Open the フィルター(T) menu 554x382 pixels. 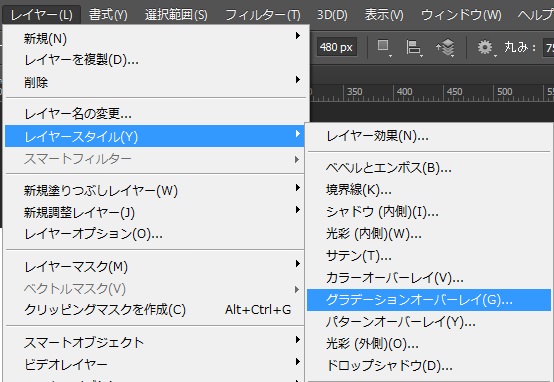tap(263, 15)
